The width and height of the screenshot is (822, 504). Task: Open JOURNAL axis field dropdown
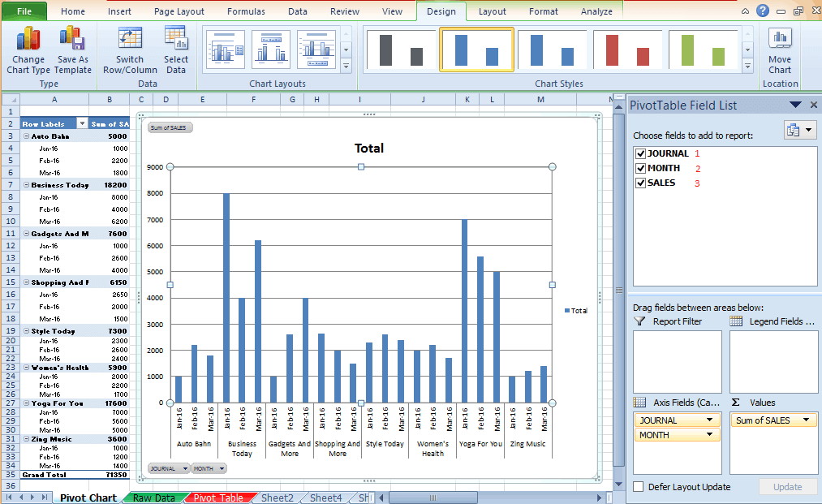click(710, 420)
